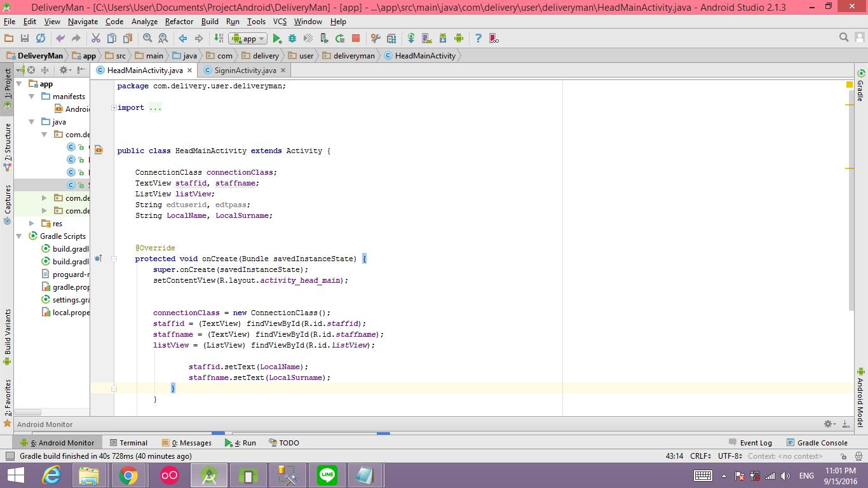Click the Save All toolbar icon
Viewport: 868px width, 488px height.
click(25, 39)
